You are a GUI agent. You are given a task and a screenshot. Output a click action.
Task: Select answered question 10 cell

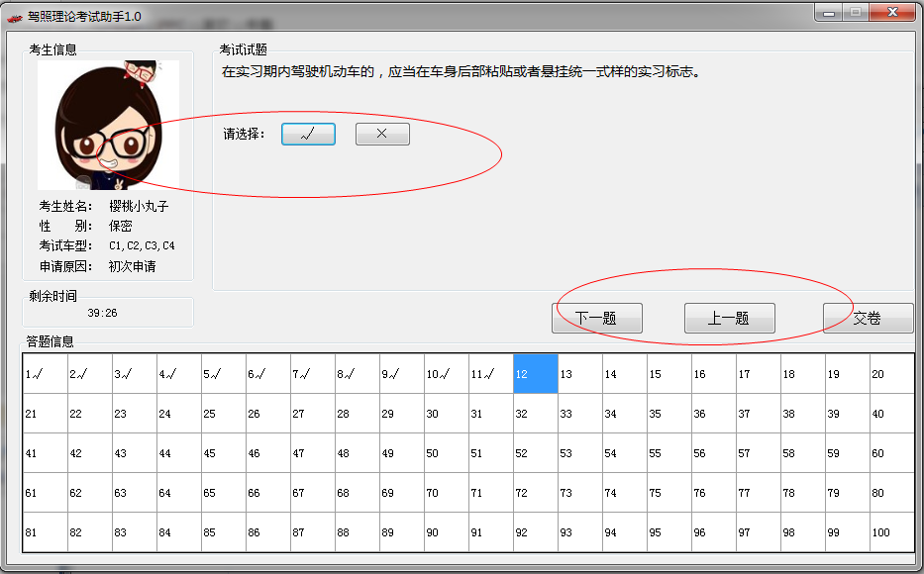[x=447, y=374]
